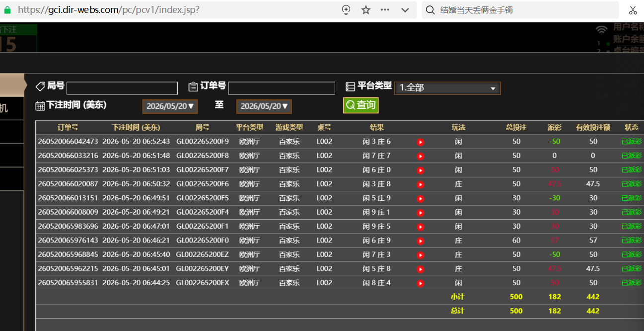Play video replay for round GL002265200EY
This screenshot has width=644, height=331.
[x=421, y=269]
